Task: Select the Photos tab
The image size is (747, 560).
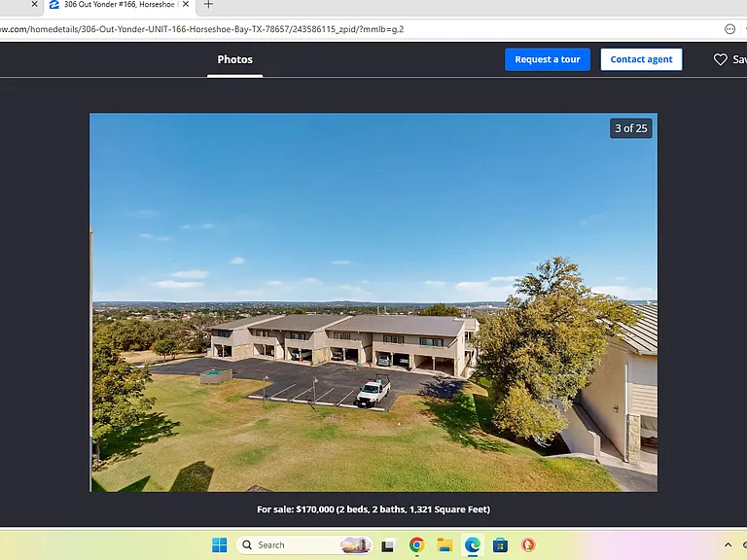Action: [x=234, y=59]
